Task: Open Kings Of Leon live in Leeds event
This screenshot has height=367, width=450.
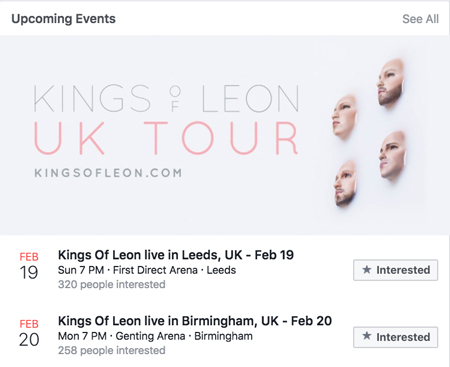Action: point(176,255)
